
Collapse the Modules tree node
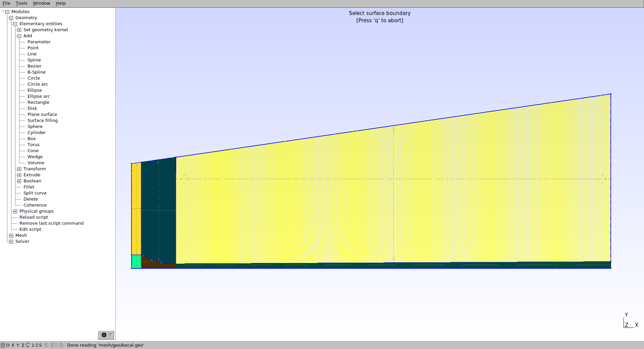coord(7,12)
